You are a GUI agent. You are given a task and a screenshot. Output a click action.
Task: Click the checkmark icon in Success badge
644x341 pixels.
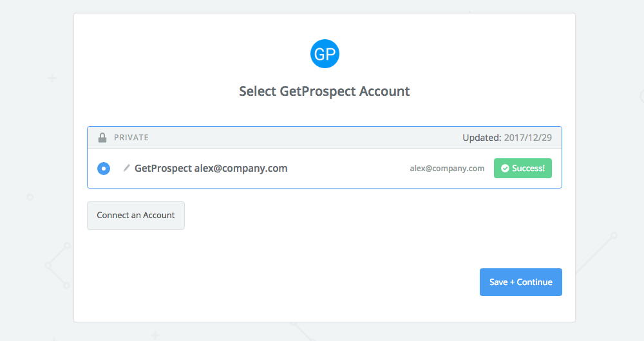click(x=505, y=168)
